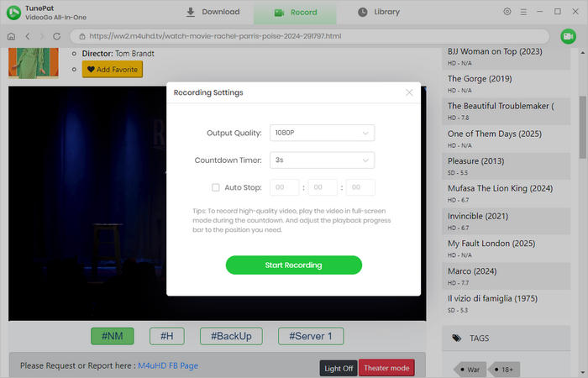Click the green record camera button
The height and width of the screenshot is (378, 588).
(568, 36)
